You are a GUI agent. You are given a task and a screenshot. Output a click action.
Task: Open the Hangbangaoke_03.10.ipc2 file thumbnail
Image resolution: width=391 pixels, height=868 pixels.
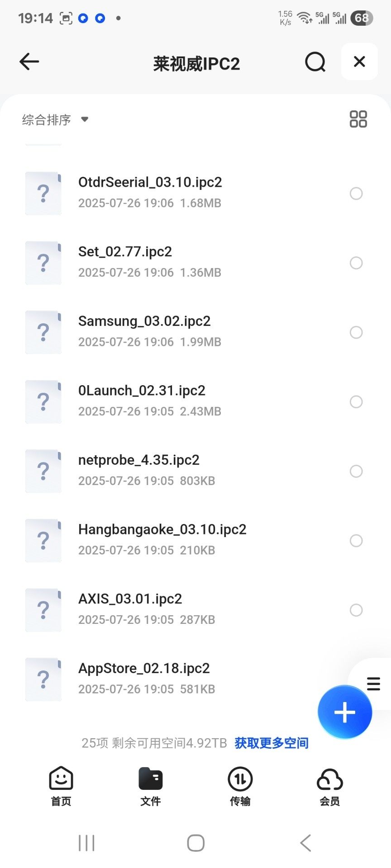(x=43, y=541)
